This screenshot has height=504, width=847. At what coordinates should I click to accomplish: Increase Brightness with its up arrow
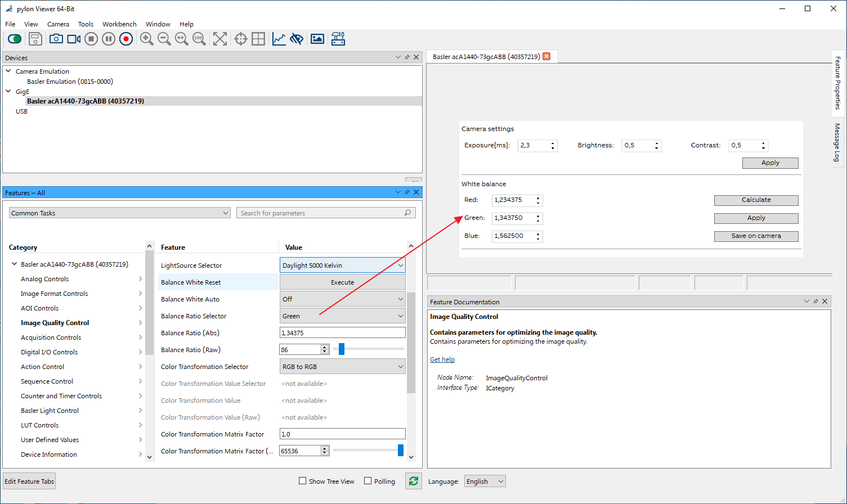pos(657,143)
